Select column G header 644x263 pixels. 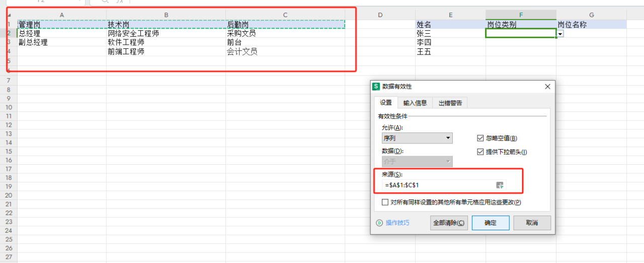point(592,15)
